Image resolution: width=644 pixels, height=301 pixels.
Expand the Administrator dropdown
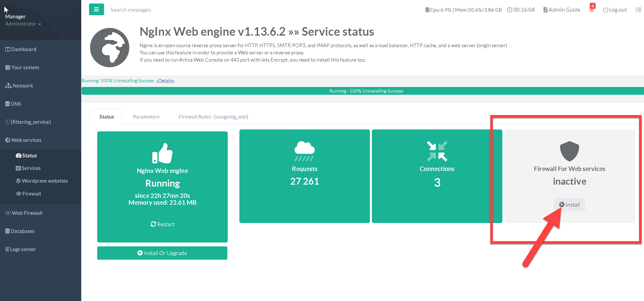(x=23, y=24)
